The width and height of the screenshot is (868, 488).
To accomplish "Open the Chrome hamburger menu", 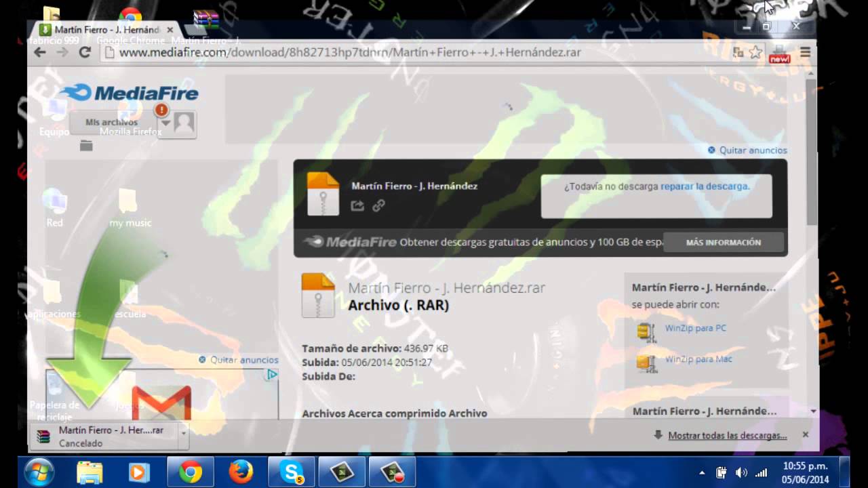I will tap(805, 52).
